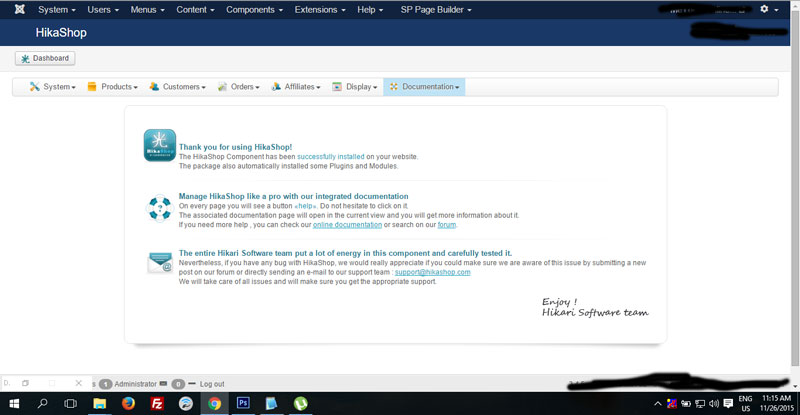Image resolution: width=800 pixels, height=415 pixels.
Task: Open the Help menu
Action: (x=370, y=10)
